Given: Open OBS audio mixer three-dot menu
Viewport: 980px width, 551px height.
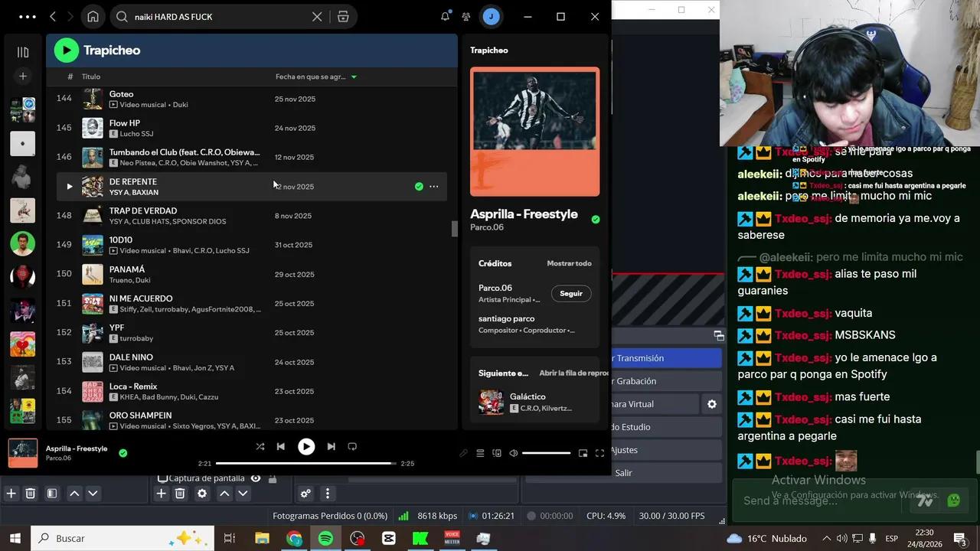Looking at the screenshot, I should pyautogui.click(x=328, y=494).
